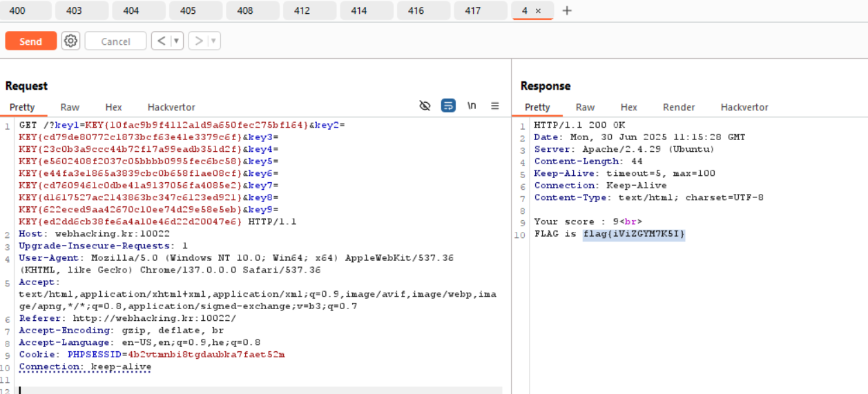Switch to Repeater tab 408
868x394 pixels.
coord(253,10)
